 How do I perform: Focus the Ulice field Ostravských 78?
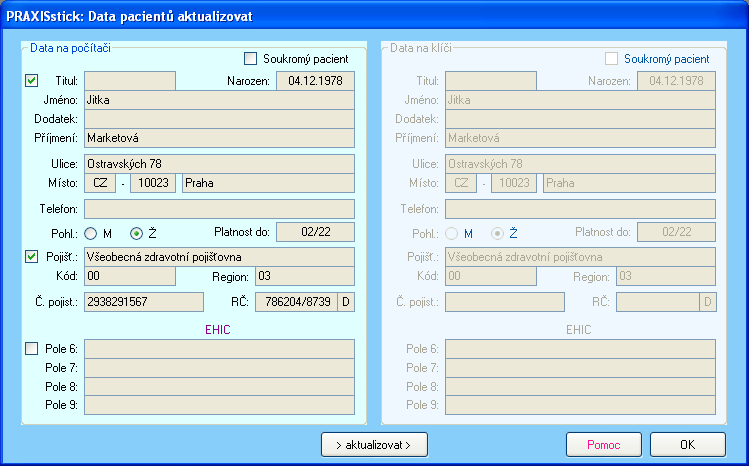point(219,163)
